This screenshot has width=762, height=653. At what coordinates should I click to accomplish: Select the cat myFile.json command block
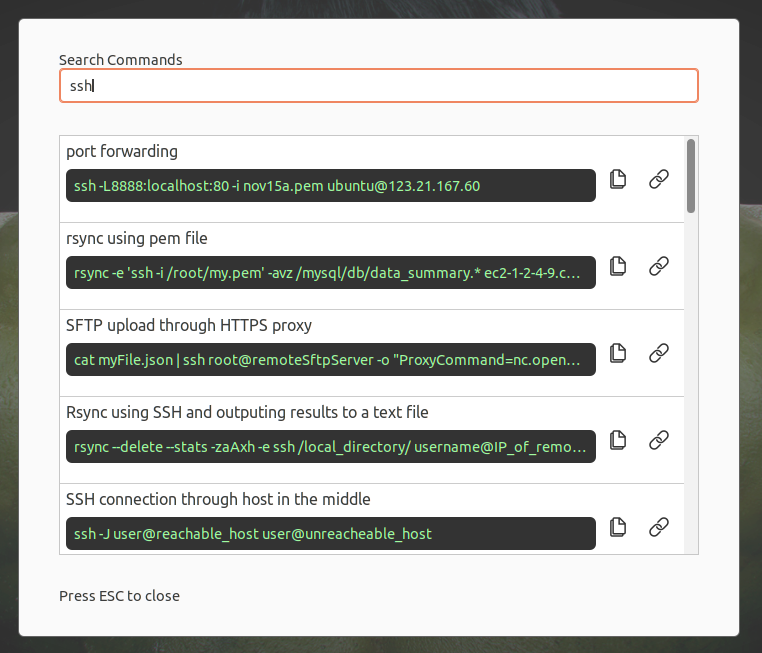coord(330,359)
